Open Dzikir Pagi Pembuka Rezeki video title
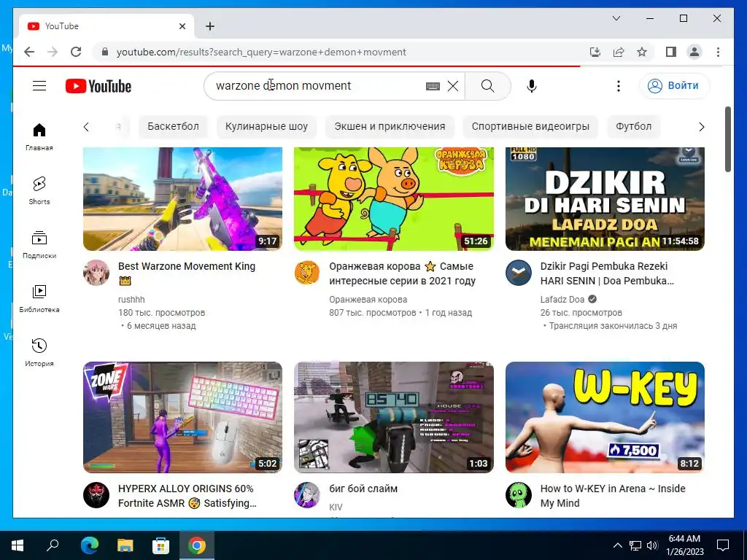This screenshot has height=560, width=747. point(607,273)
